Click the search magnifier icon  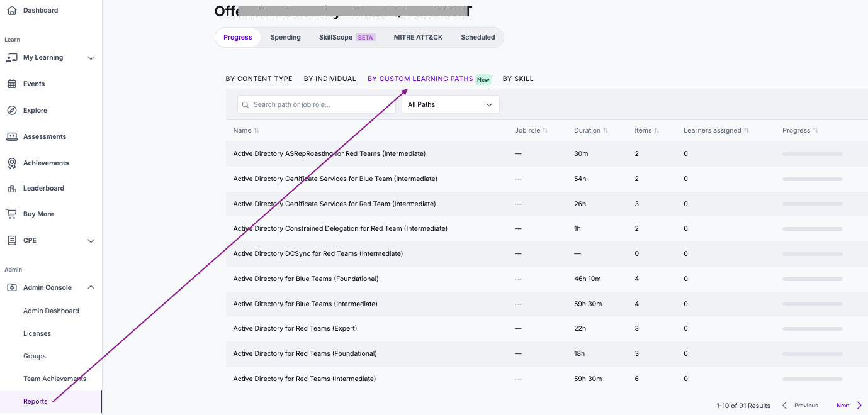pos(245,104)
